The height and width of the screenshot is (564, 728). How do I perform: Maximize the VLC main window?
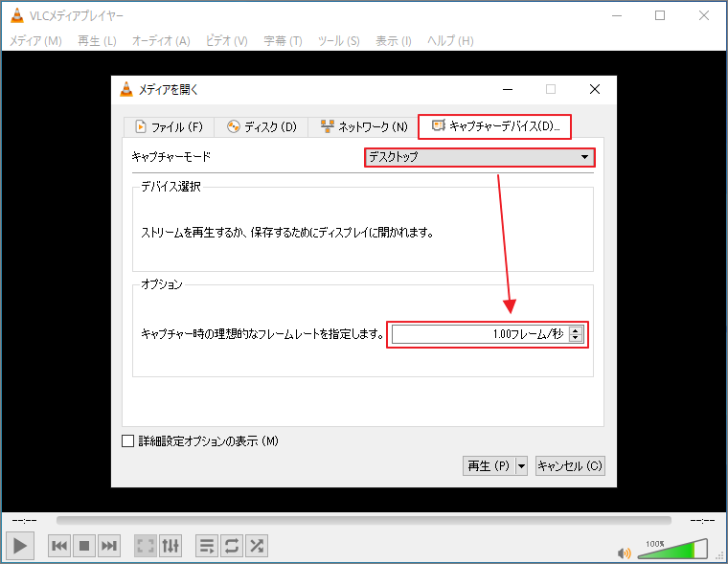click(x=660, y=15)
